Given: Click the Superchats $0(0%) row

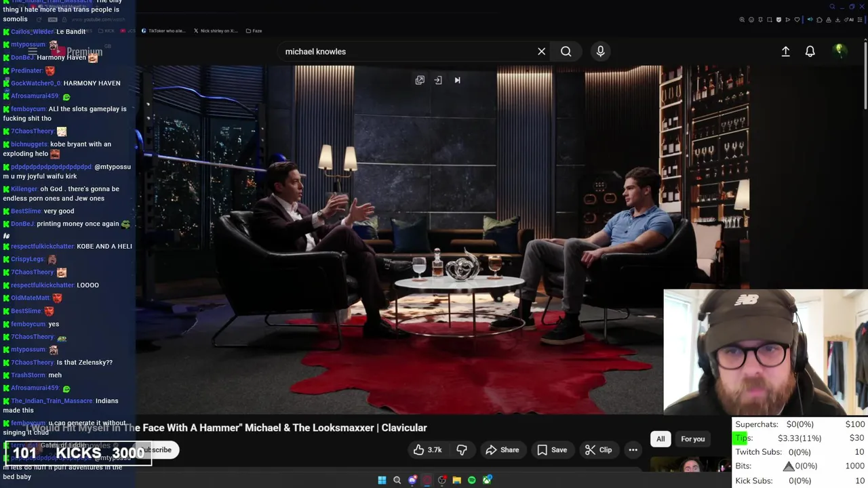Looking at the screenshot, I should click(x=800, y=424).
